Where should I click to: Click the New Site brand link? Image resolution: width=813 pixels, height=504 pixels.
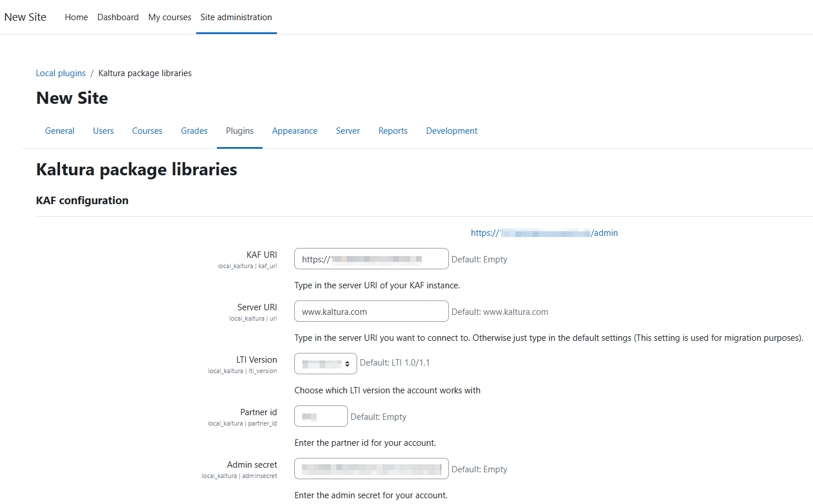[25, 17]
